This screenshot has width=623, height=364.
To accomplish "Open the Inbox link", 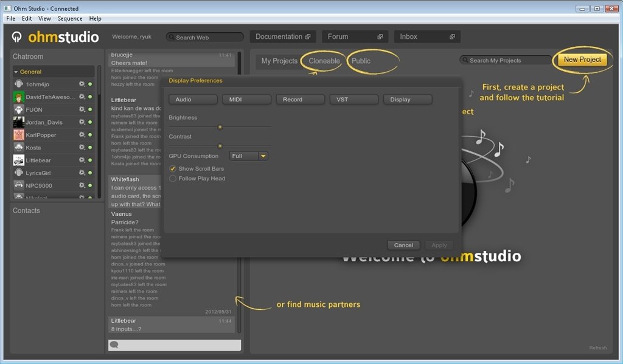I will tap(427, 36).
